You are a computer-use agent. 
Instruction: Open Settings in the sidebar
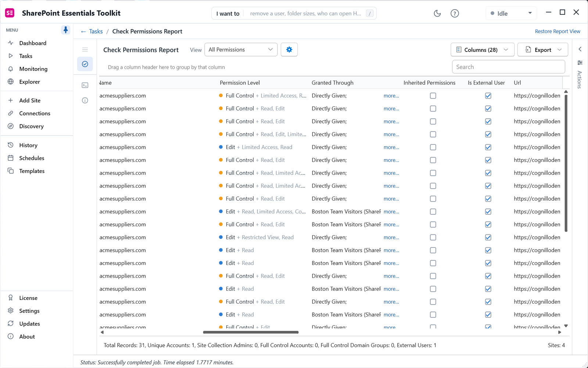tap(29, 311)
